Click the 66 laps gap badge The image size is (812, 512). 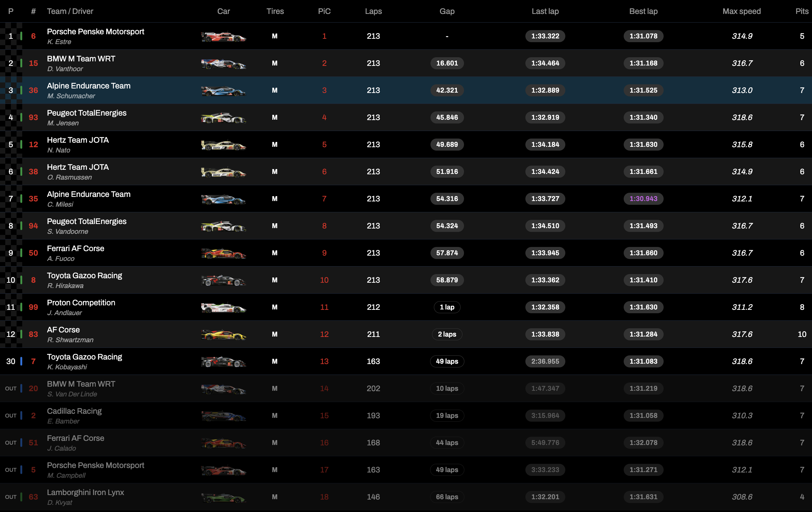click(x=447, y=497)
